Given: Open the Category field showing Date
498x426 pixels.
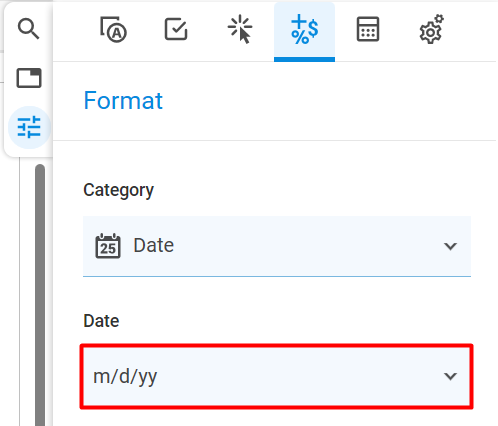Looking at the screenshot, I should (x=277, y=246).
